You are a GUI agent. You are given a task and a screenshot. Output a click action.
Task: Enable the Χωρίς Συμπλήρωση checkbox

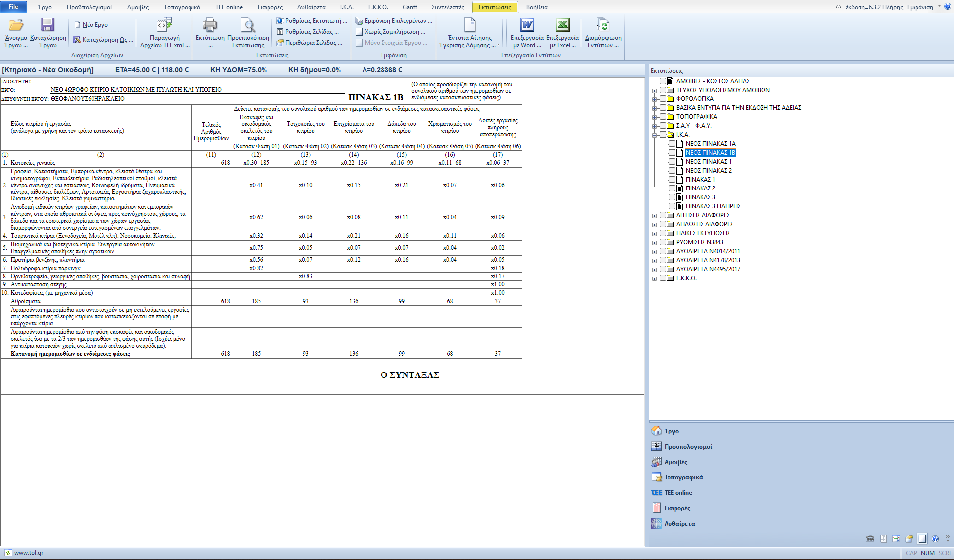pos(359,32)
